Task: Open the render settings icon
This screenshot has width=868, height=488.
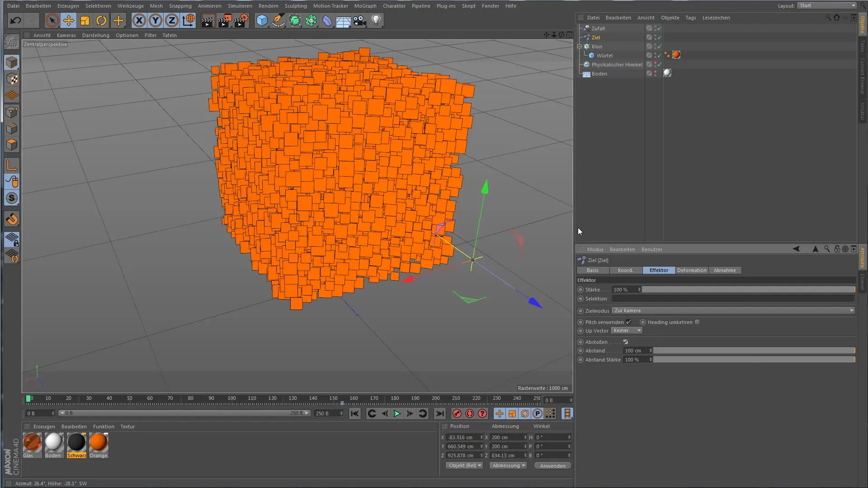Action: click(241, 20)
